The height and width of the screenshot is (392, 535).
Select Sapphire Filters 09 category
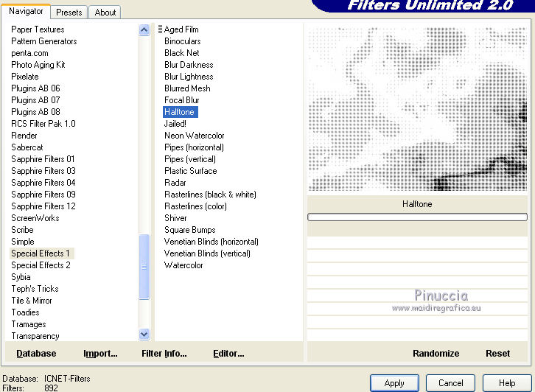[x=43, y=195]
